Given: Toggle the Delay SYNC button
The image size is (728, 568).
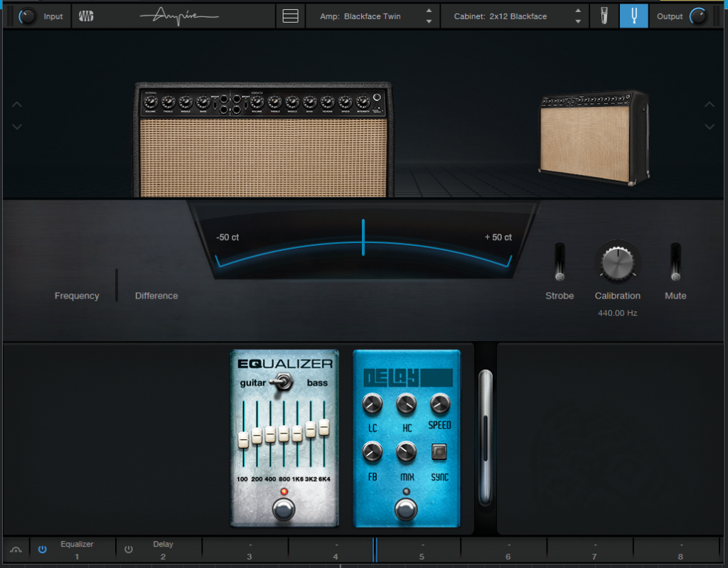Looking at the screenshot, I should [x=439, y=451].
